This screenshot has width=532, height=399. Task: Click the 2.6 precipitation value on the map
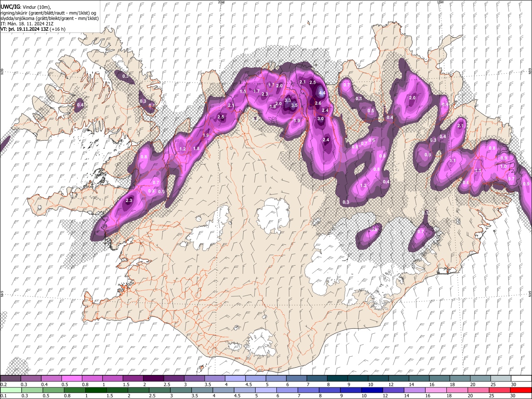(x=318, y=103)
